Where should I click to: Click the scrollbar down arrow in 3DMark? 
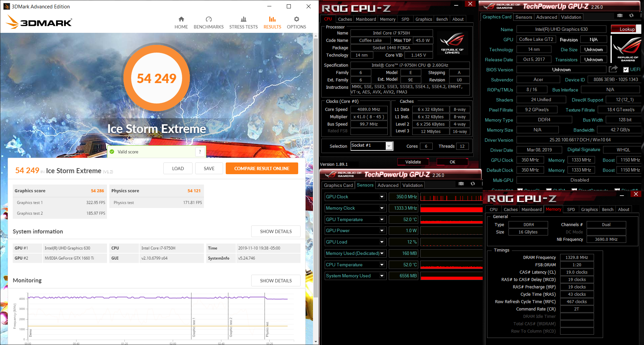tap(316, 342)
